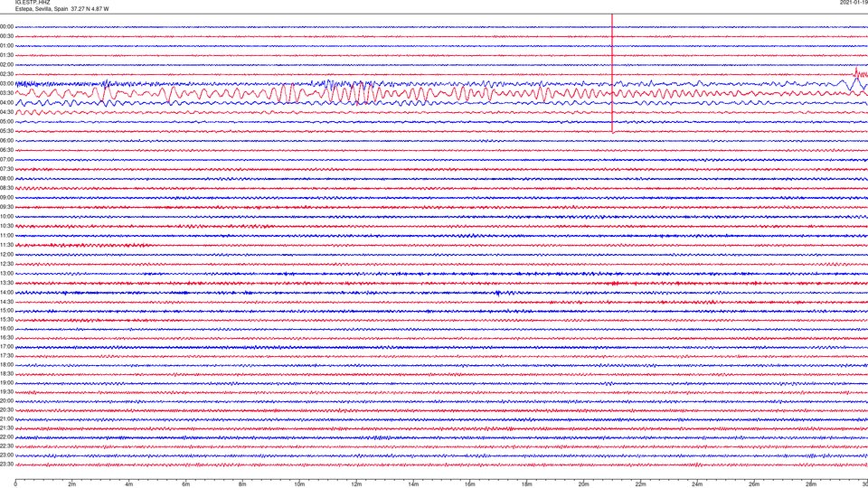Select the 19:30 trace time label
868x488 pixels.
6,391
